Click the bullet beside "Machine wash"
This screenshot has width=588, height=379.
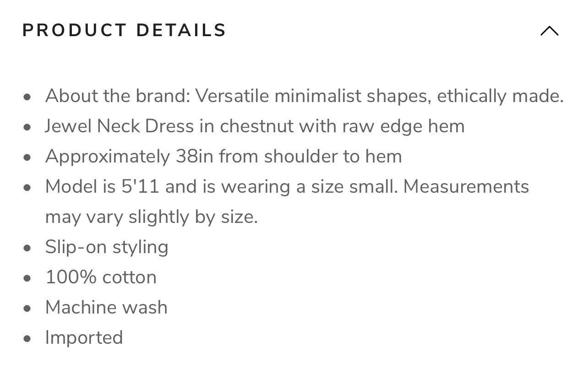(x=28, y=309)
